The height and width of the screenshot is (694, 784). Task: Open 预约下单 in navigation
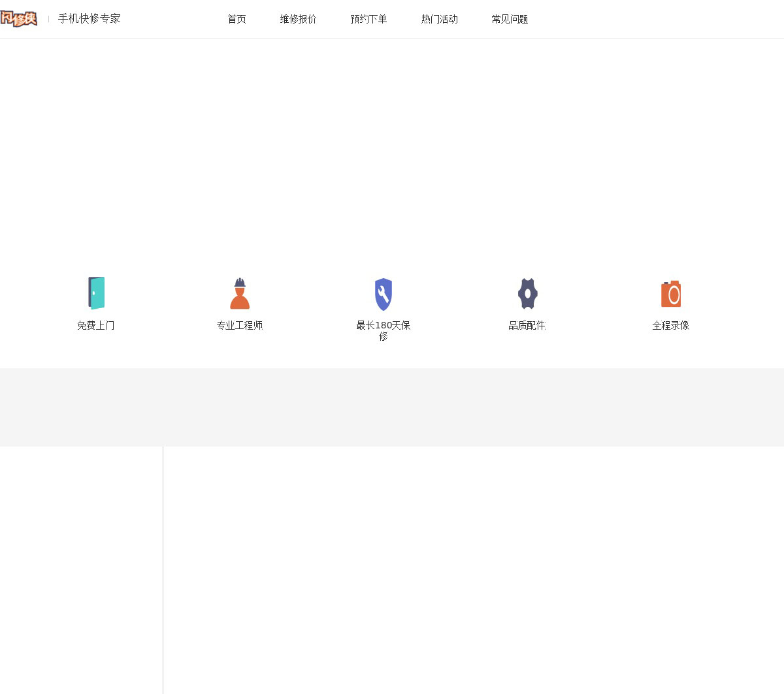[368, 20]
